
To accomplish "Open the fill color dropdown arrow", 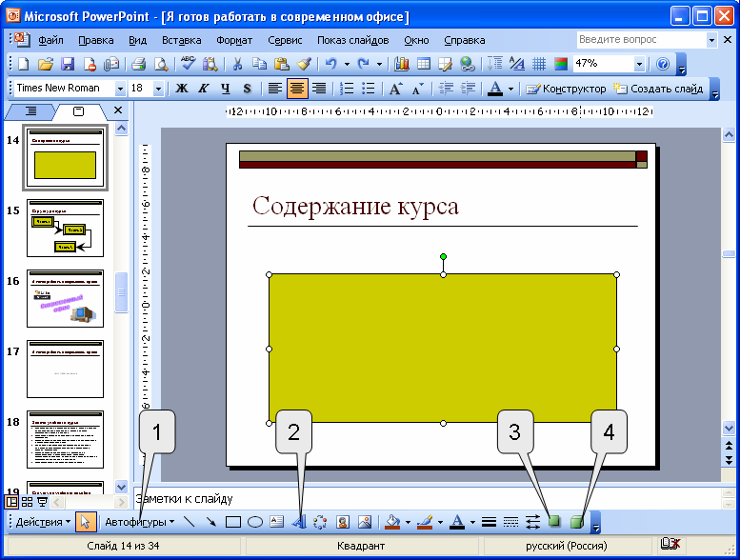I will [408, 522].
